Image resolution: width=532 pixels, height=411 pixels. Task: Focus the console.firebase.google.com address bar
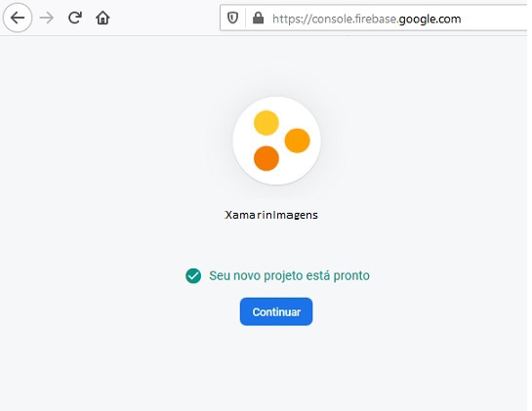373,18
